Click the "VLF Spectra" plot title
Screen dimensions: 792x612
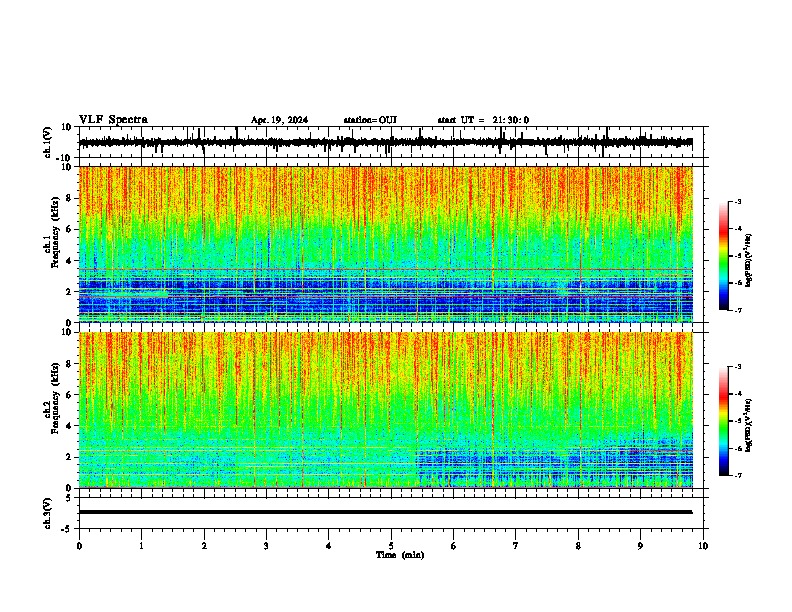pyautogui.click(x=113, y=120)
